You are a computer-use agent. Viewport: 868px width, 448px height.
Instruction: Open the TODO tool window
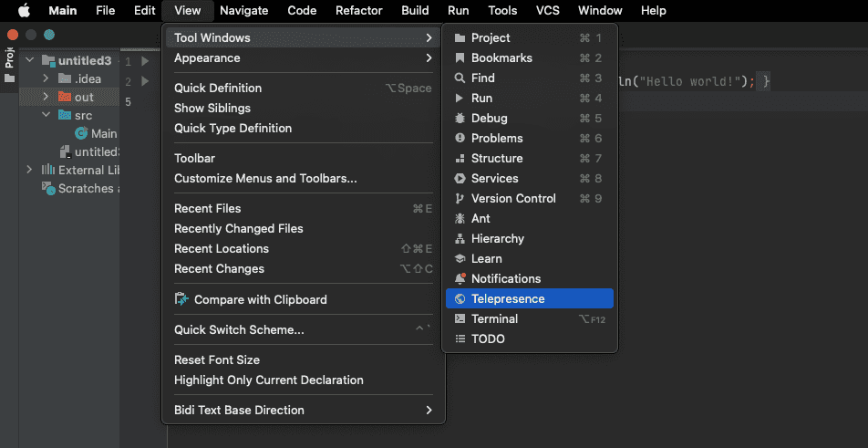coord(530,339)
